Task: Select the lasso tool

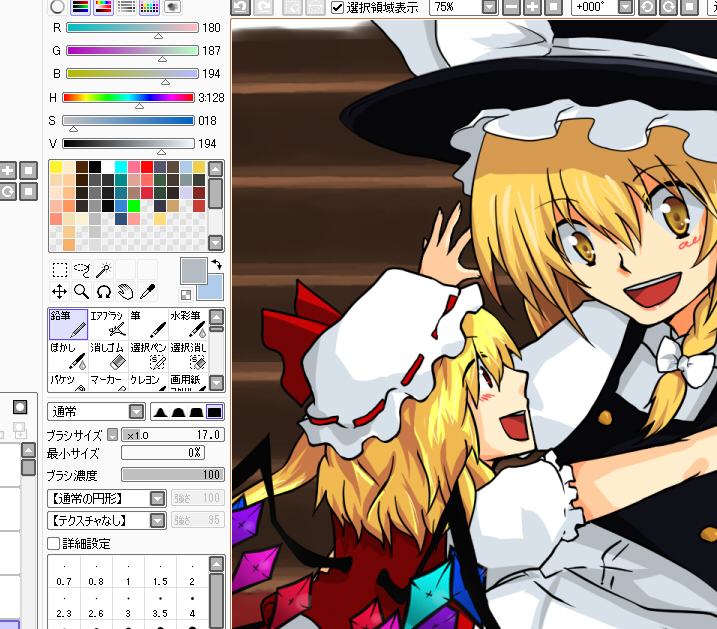Action: tap(81, 270)
